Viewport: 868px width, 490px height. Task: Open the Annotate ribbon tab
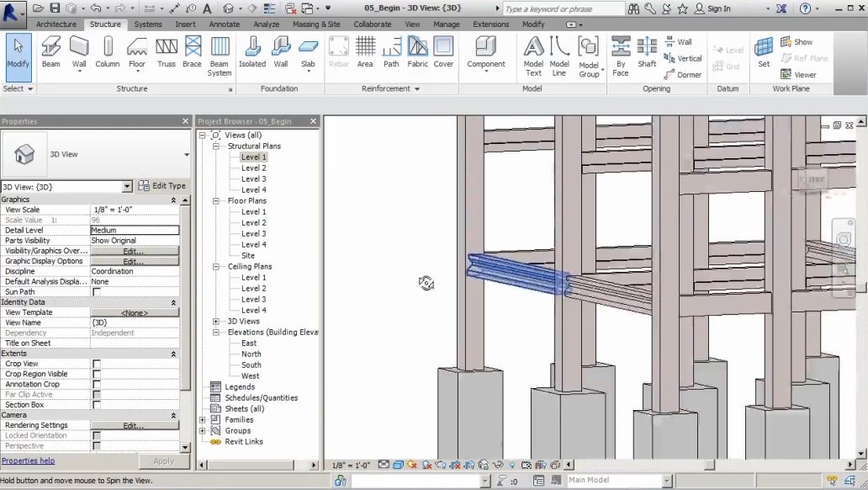pos(225,24)
